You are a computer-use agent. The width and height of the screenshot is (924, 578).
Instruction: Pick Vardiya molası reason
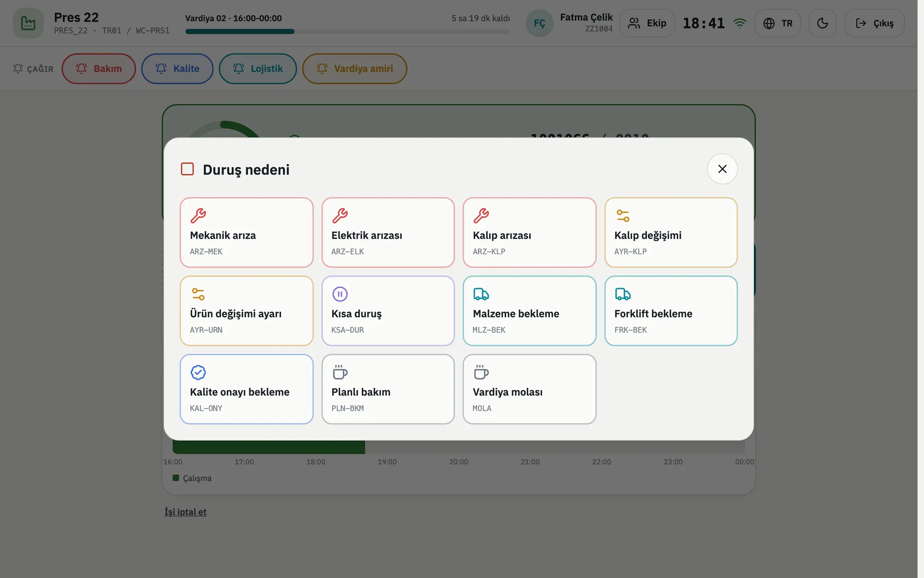(529, 389)
